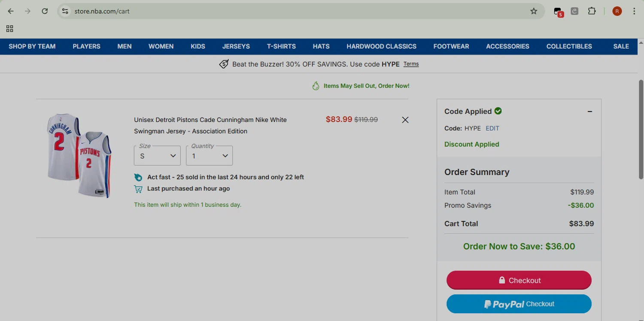The width and height of the screenshot is (644, 321).
Task: Open the Collectibles category
Action: pos(569,46)
